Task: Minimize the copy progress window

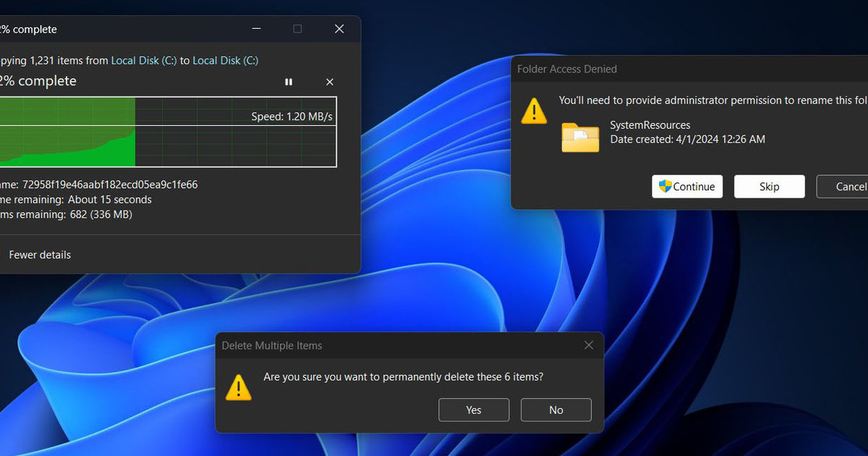Action: click(x=257, y=29)
